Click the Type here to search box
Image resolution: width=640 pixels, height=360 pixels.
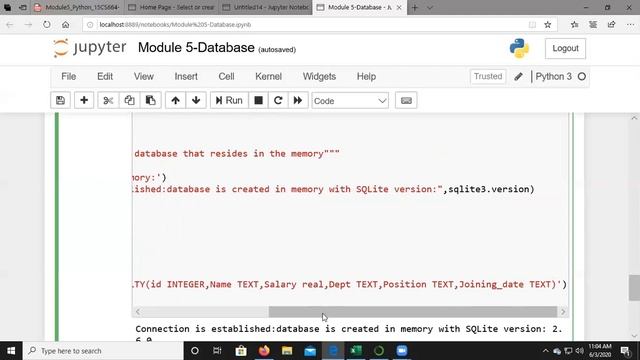coord(103,351)
